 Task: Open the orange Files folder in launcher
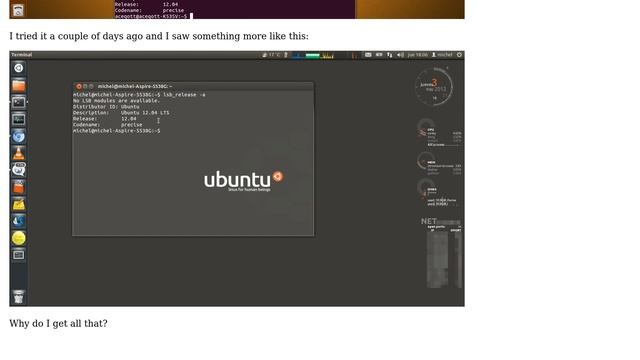pyautogui.click(x=18, y=85)
